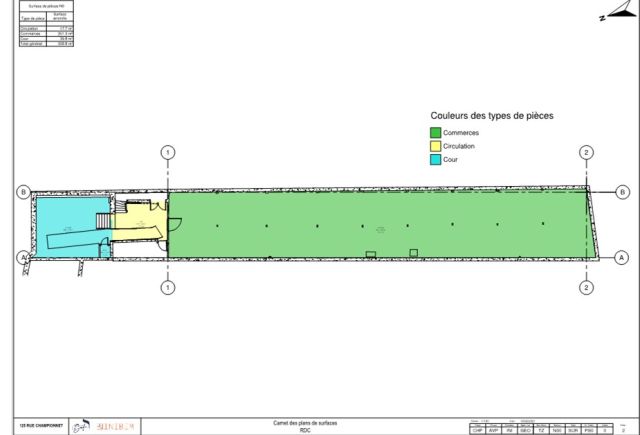Select the green Commerces legend swatch
This screenshot has height=435, width=640.
tap(435, 133)
